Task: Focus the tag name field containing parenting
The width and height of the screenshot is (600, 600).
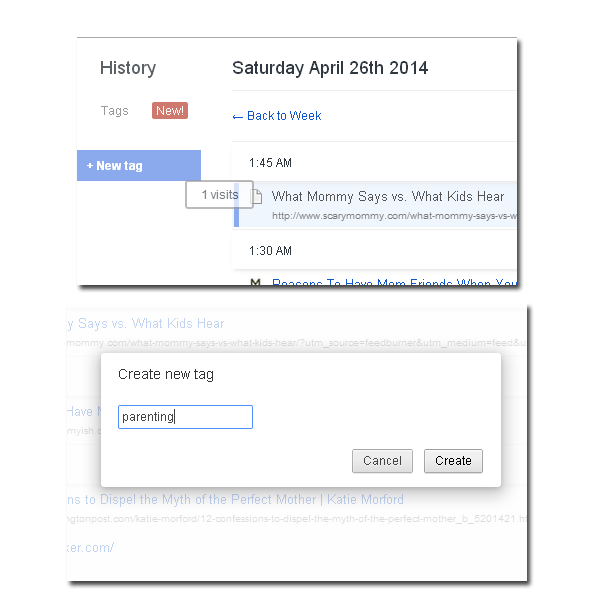Action: [x=185, y=417]
